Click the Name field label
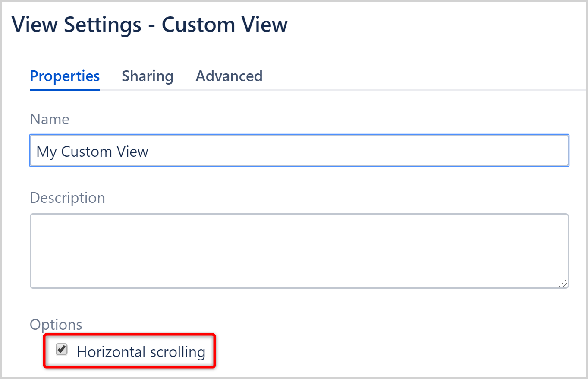588x379 pixels. (x=49, y=119)
